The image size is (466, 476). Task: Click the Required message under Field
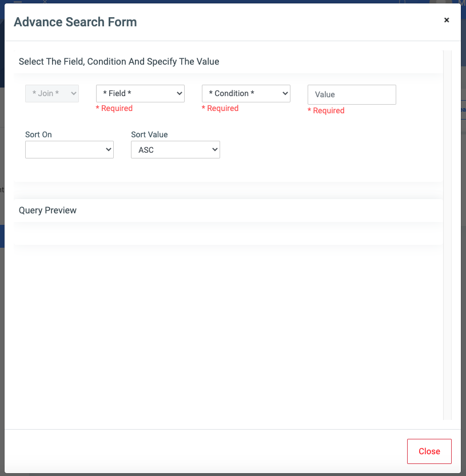click(114, 109)
